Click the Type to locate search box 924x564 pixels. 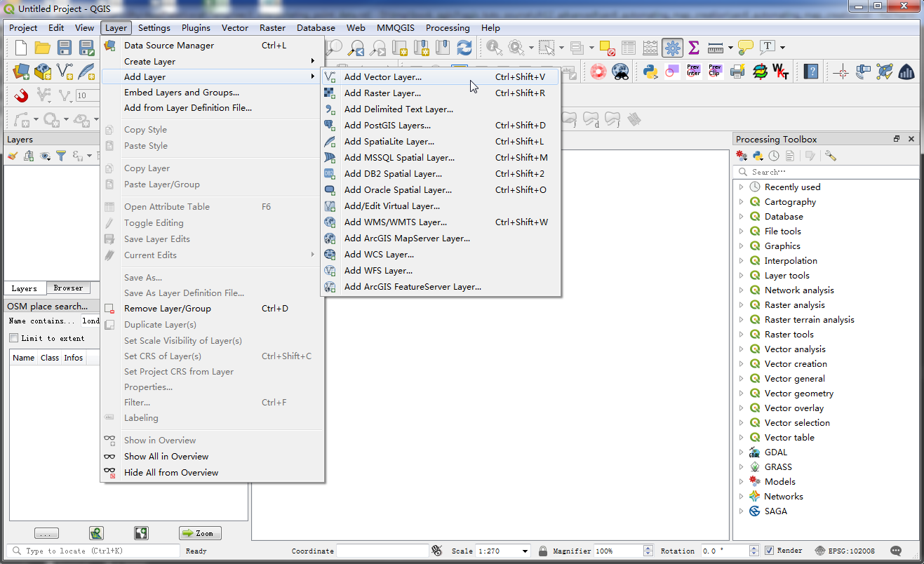(x=94, y=551)
